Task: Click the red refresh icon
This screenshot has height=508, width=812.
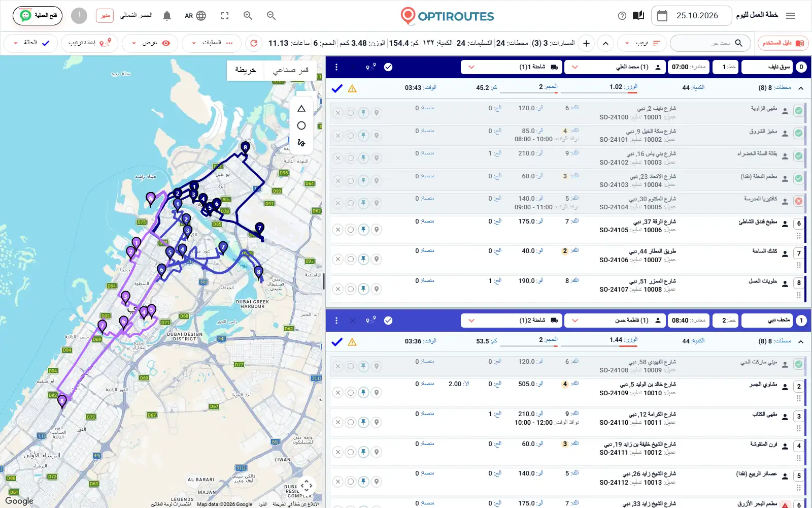Action: [254, 43]
